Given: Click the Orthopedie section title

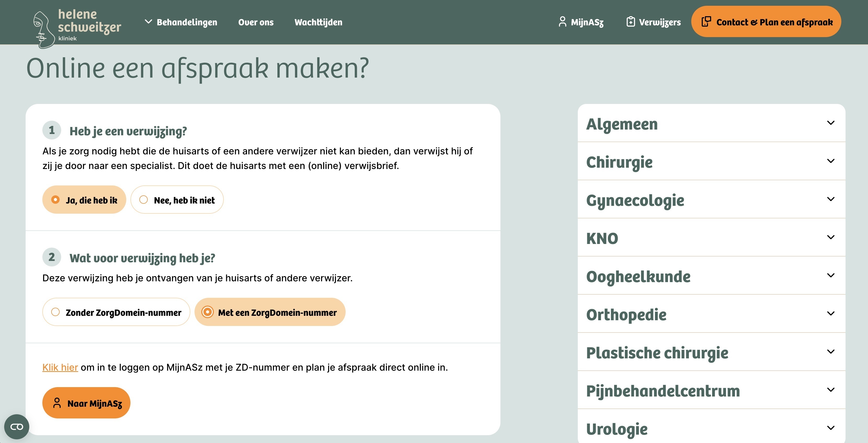Looking at the screenshot, I should (626, 315).
